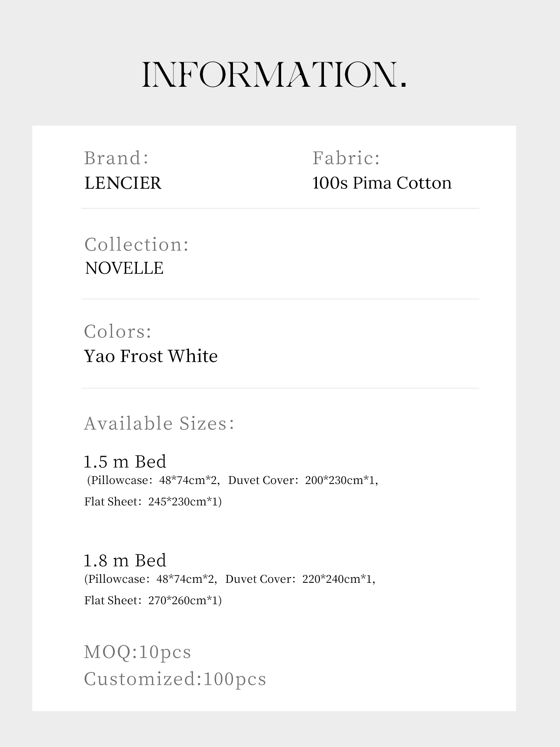Select the Brand: label
Image resolution: width=560 pixels, height=747 pixels.
(117, 158)
